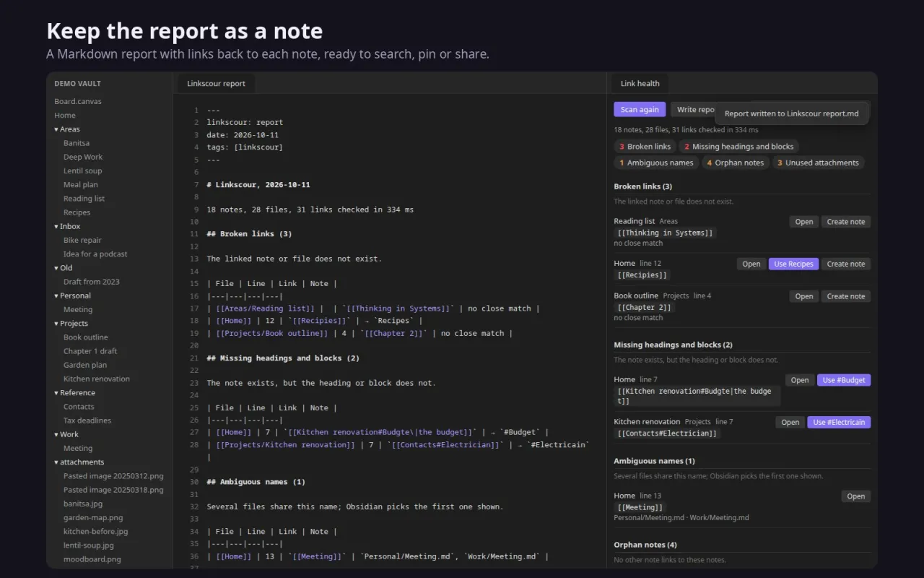Follow the [[Projects/Book outline]] link in the report

(271, 334)
